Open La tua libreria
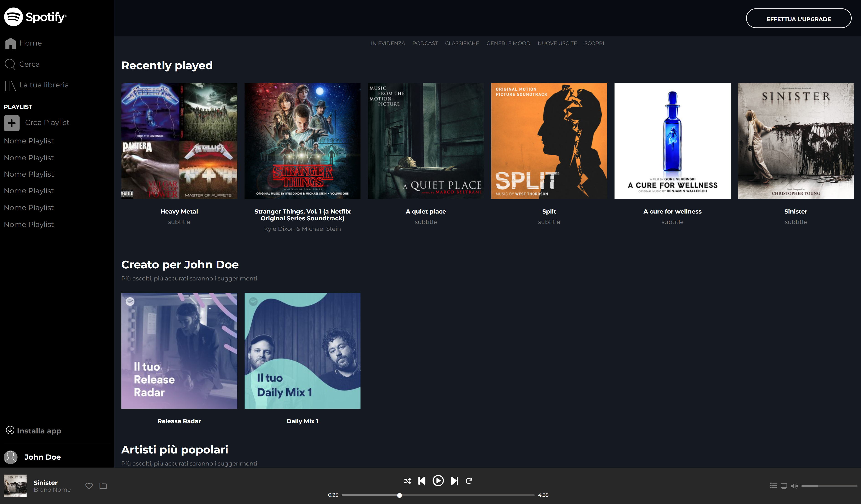 pos(36,85)
